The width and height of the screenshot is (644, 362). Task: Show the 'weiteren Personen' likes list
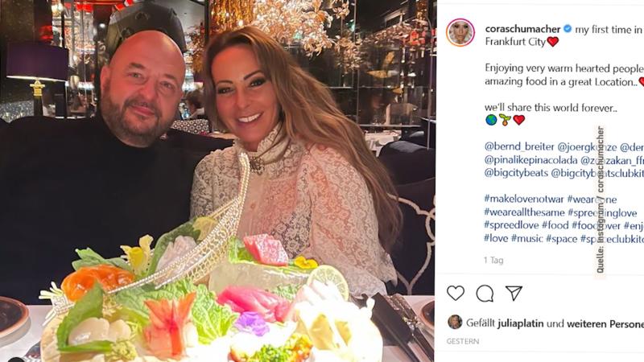pyautogui.click(x=605, y=324)
